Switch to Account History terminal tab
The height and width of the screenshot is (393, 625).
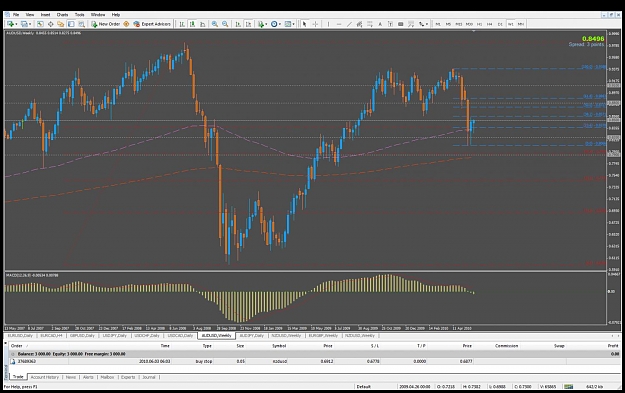[x=45, y=377]
